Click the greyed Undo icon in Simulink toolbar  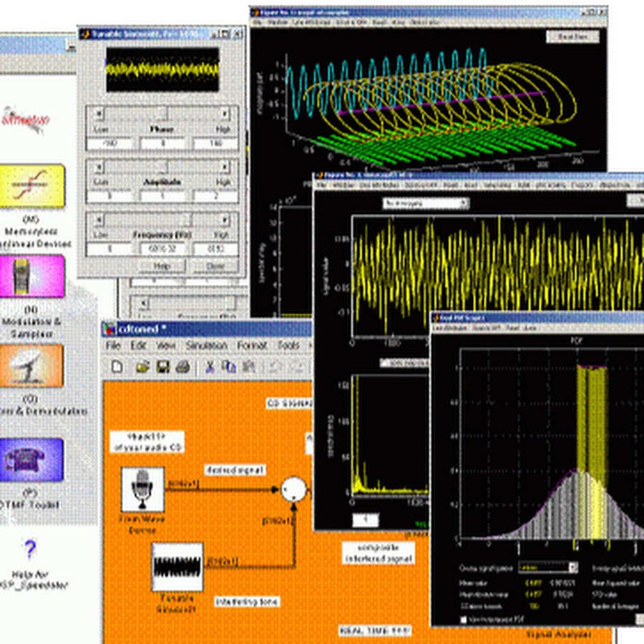tap(275, 366)
